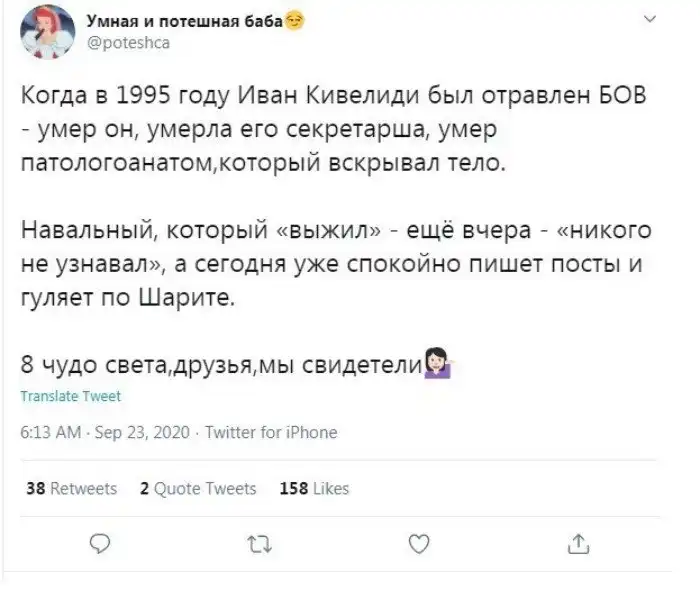
Task: Retweet this tweet using the arrows icon
Action: click(x=260, y=544)
